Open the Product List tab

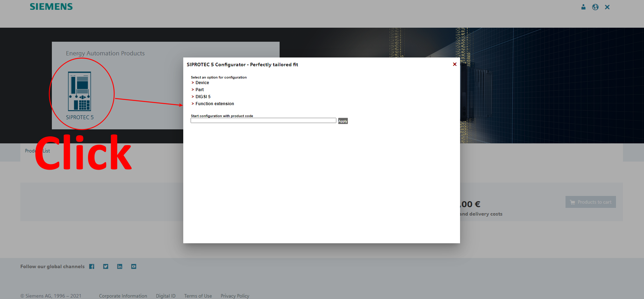point(37,151)
